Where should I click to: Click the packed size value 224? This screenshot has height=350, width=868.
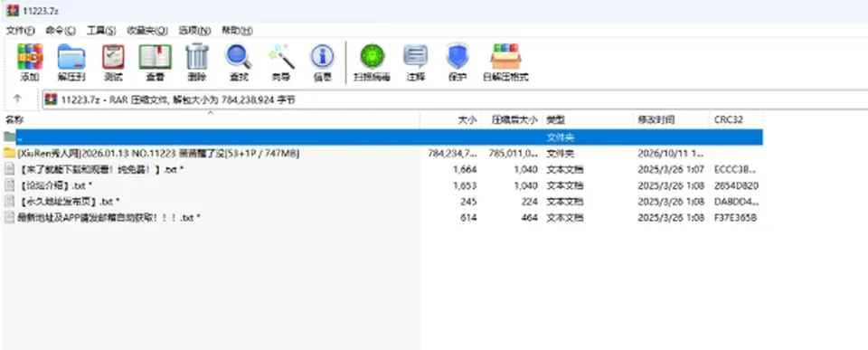click(529, 202)
